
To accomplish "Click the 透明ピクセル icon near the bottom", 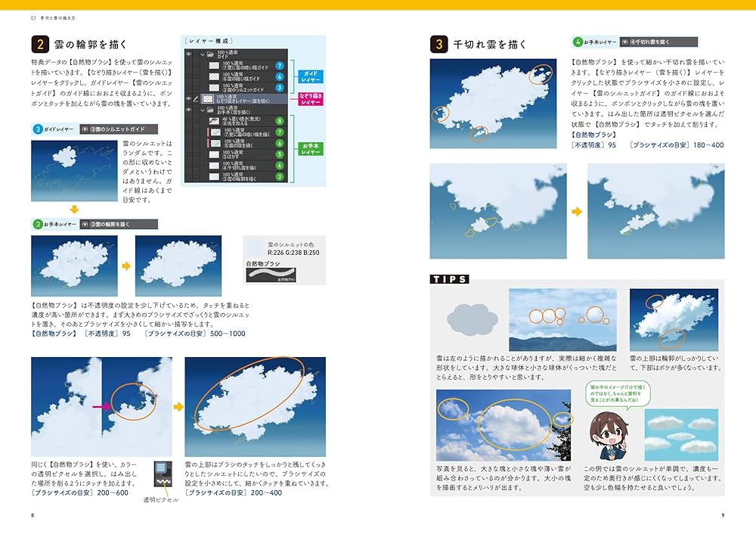I will tap(163, 473).
